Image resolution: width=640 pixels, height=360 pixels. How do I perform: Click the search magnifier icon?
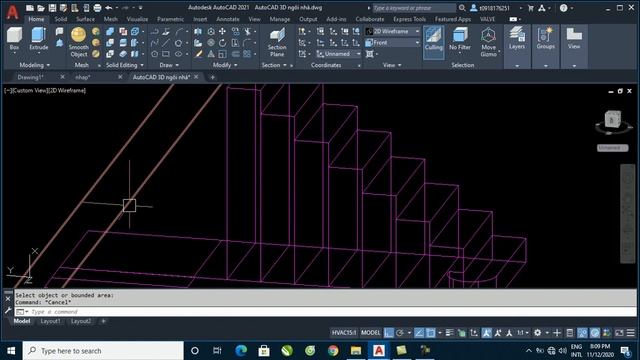(x=462, y=8)
